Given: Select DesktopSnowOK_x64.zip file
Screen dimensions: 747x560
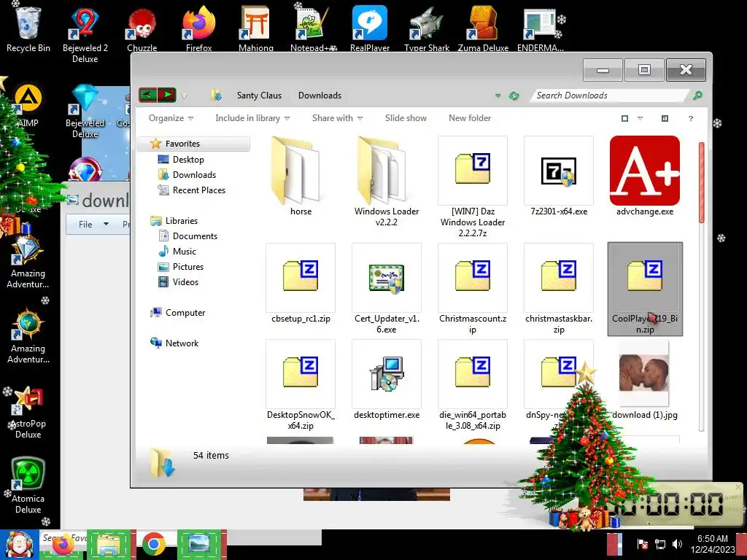Looking at the screenshot, I should pos(301,385).
